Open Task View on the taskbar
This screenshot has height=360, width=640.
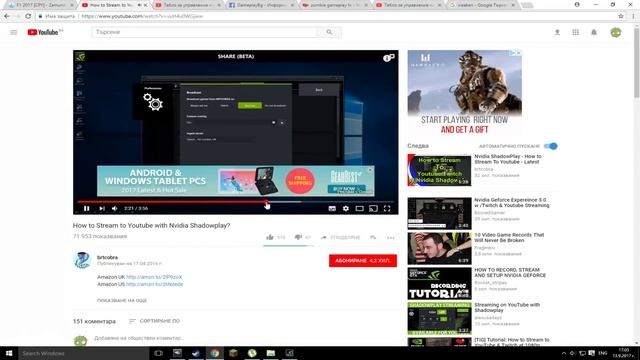(x=158, y=353)
